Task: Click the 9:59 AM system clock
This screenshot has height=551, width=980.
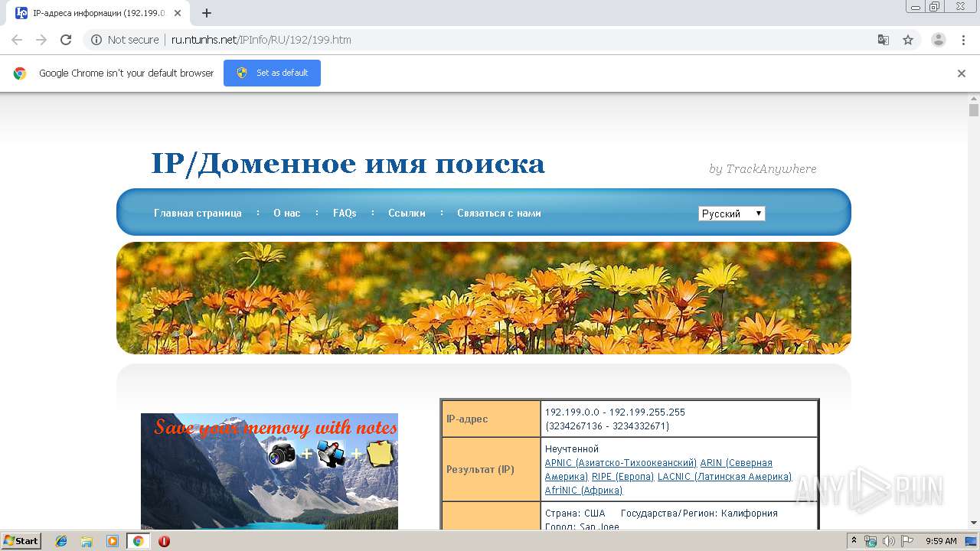Action: [941, 541]
